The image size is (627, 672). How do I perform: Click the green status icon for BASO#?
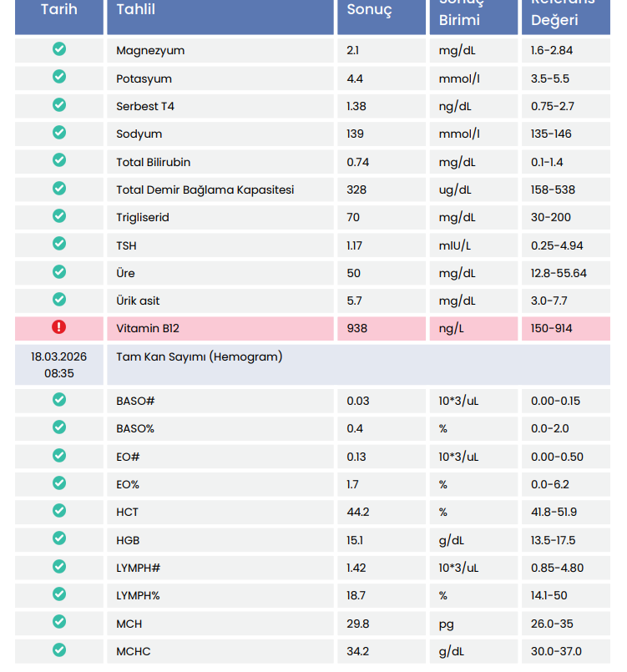(x=59, y=400)
